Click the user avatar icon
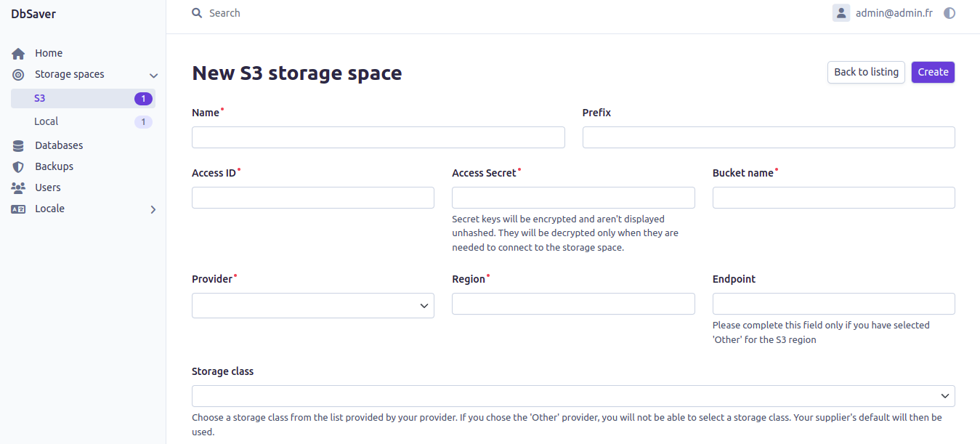This screenshot has width=980, height=444. tap(841, 13)
